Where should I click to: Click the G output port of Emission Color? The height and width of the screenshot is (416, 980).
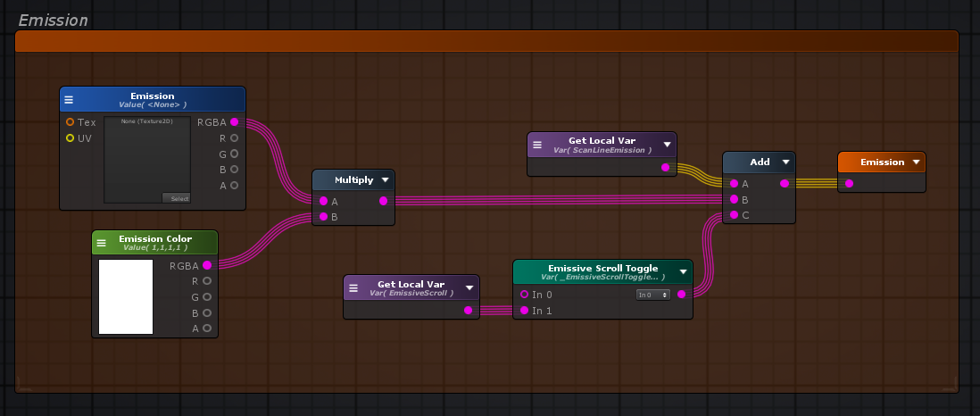207,296
